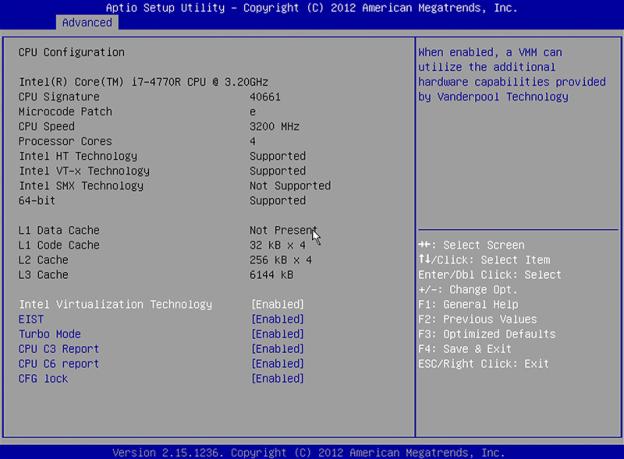Image resolution: width=624 pixels, height=459 pixels.
Task: Click the Intel HT Technology label
Action: pos(78,156)
